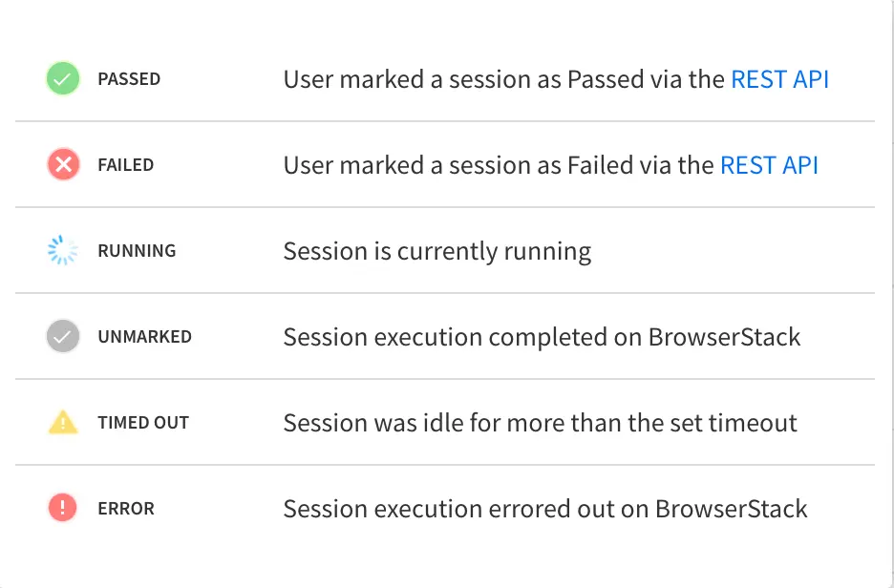Viewport: 894px width, 588px height.
Task: Select the RUNNING status label
Action: (137, 251)
